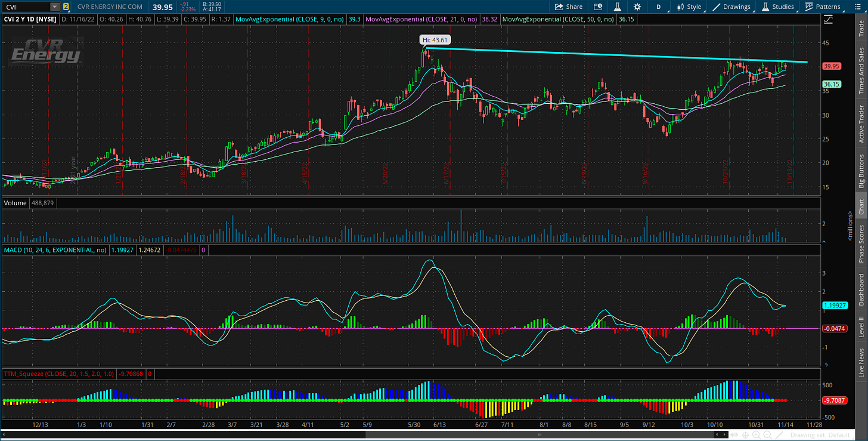Screen dimensions: 868x441
Task: Click the -9.7087 squeeze value tag
Action: click(x=834, y=400)
